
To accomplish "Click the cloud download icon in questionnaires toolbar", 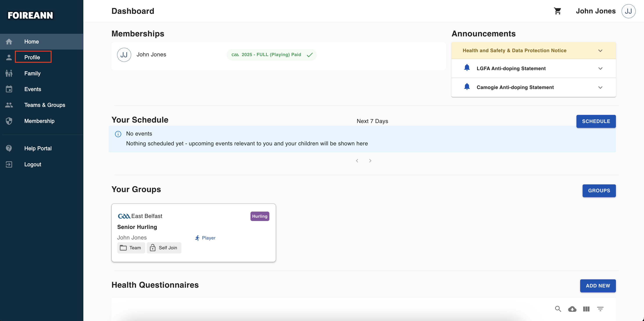I will 572,309.
